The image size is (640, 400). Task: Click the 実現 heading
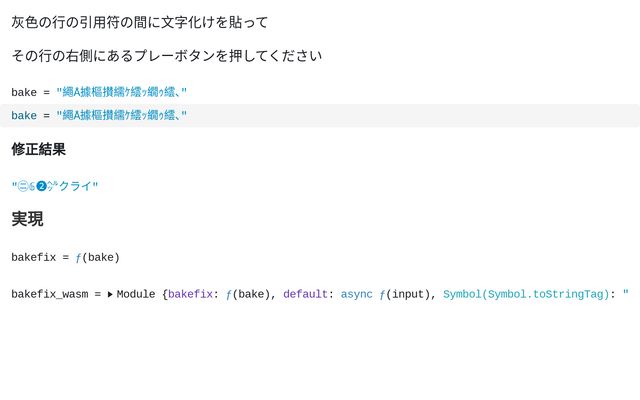(x=27, y=219)
